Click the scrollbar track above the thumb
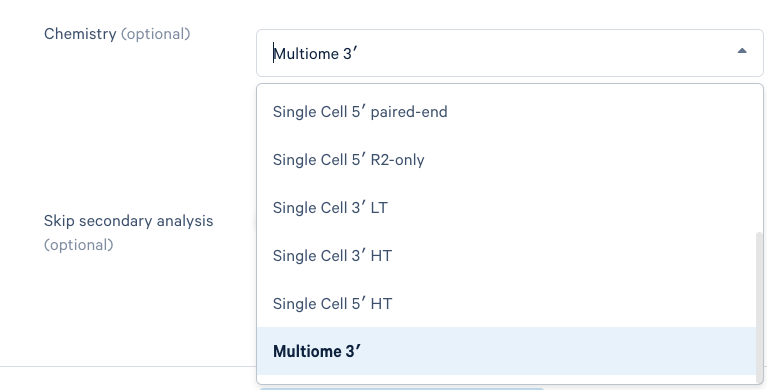This screenshot has height=390, width=767. (x=759, y=159)
